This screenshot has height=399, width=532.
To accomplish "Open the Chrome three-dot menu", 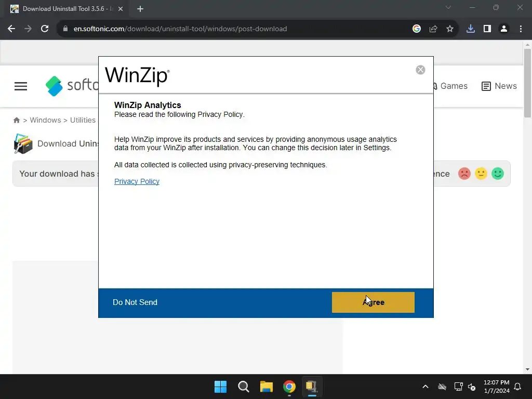I will coord(521,29).
